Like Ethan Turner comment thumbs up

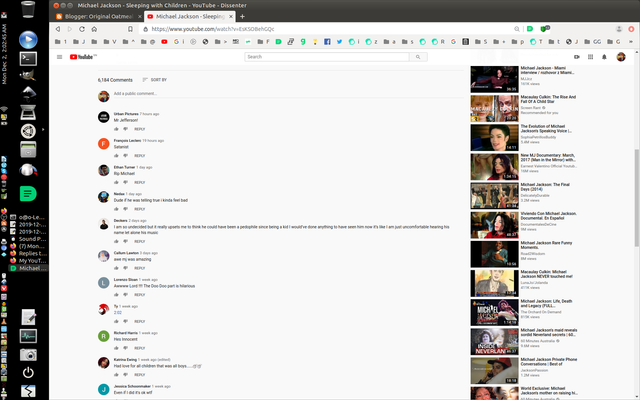[x=116, y=182]
